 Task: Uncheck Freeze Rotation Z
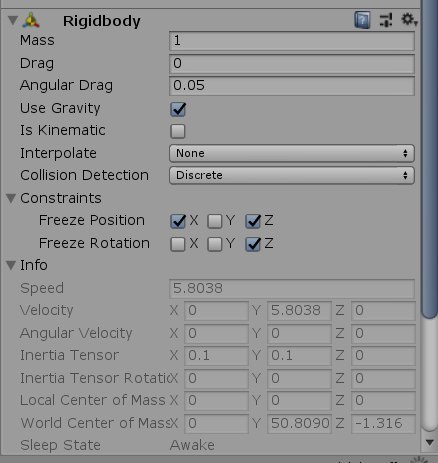click(253, 244)
